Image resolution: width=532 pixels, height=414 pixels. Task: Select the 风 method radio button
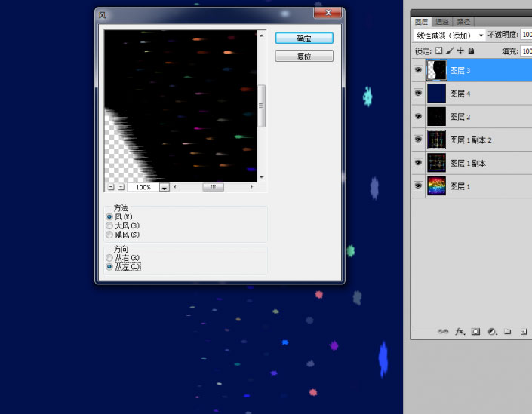click(109, 216)
